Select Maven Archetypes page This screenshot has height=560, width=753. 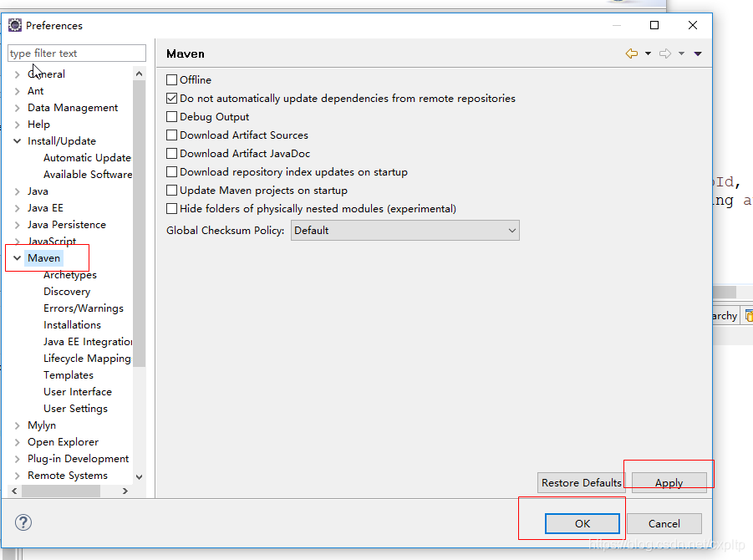pyautogui.click(x=70, y=275)
